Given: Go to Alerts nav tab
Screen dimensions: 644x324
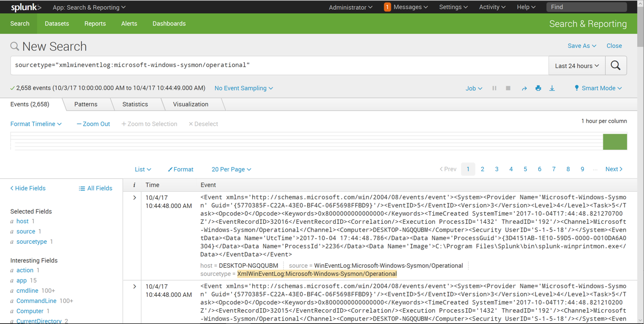Looking at the screenshot, I should coord(129,24).
